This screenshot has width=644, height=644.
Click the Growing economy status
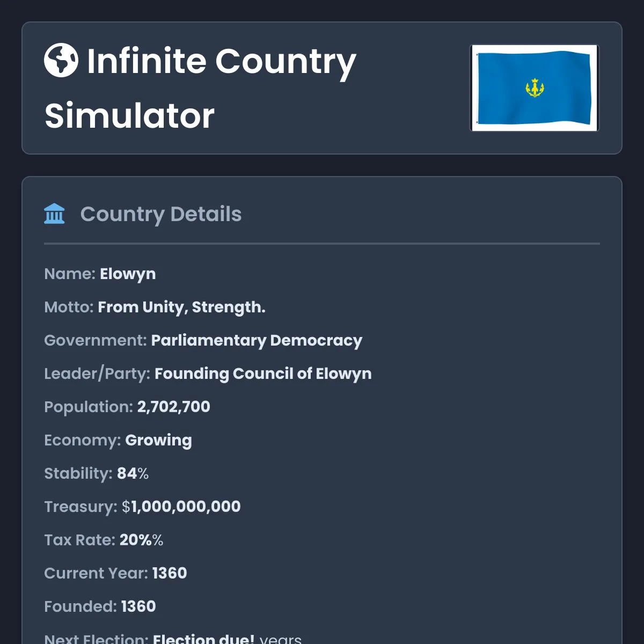[158, 440]
